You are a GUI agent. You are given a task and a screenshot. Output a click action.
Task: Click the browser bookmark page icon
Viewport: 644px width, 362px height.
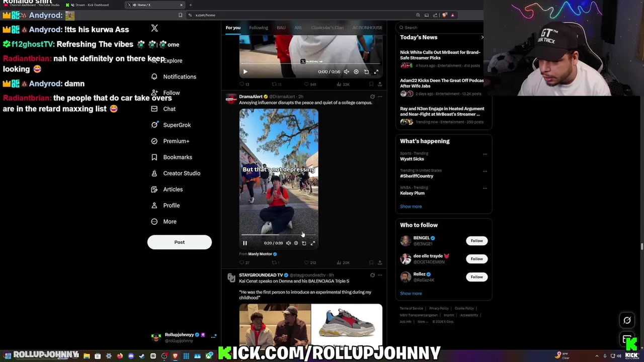180,15
